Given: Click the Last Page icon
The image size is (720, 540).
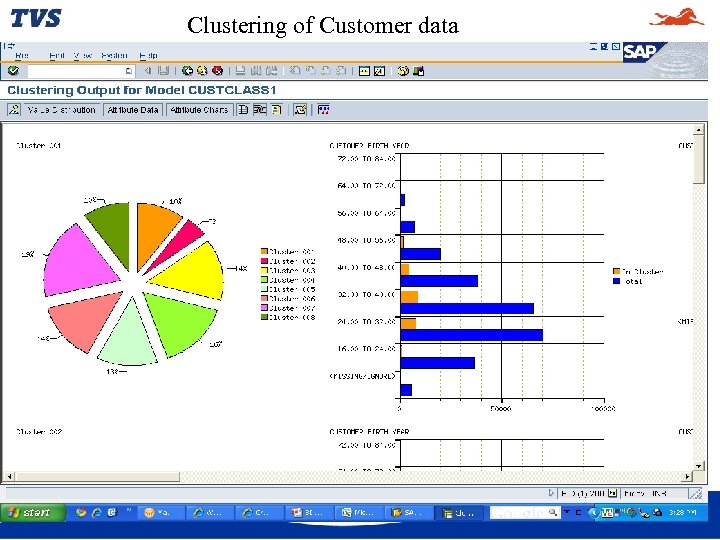Looking at the screenshot, I should (341, 71).
